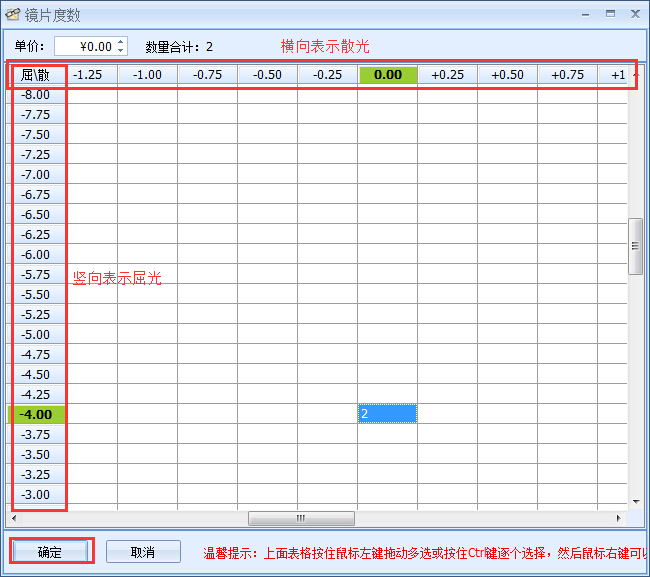Select the -0.25 column header
650x577 pixels.
click(327, 75)
